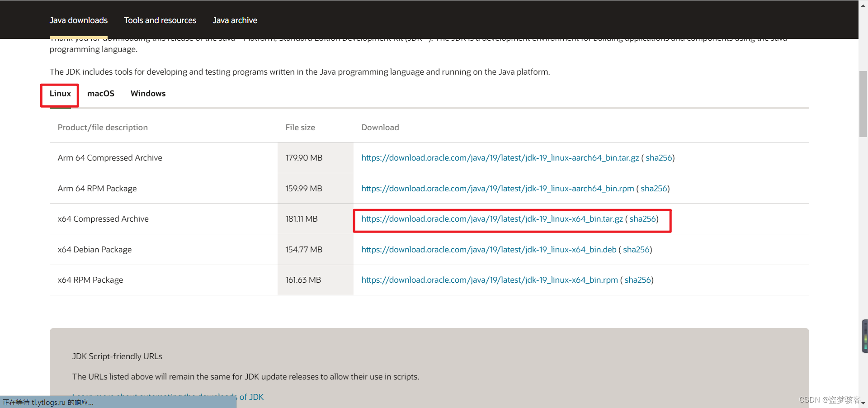Download the x64 tar.gz compressed archive link
The width and height of the screenshot is (868, 408).
tap(492, 219)
